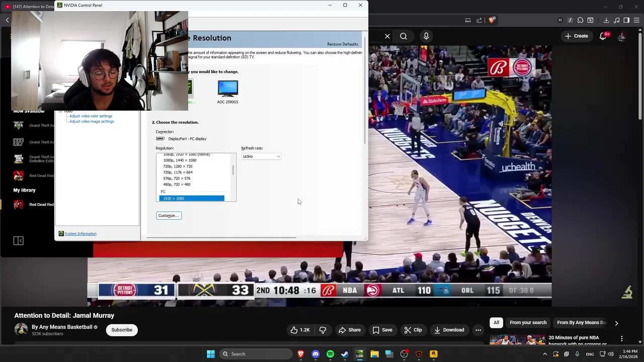This screenshot has height=362, width=644.
Task: Select 480p, 720 × 480 resolution
Action: pos(177,185)
